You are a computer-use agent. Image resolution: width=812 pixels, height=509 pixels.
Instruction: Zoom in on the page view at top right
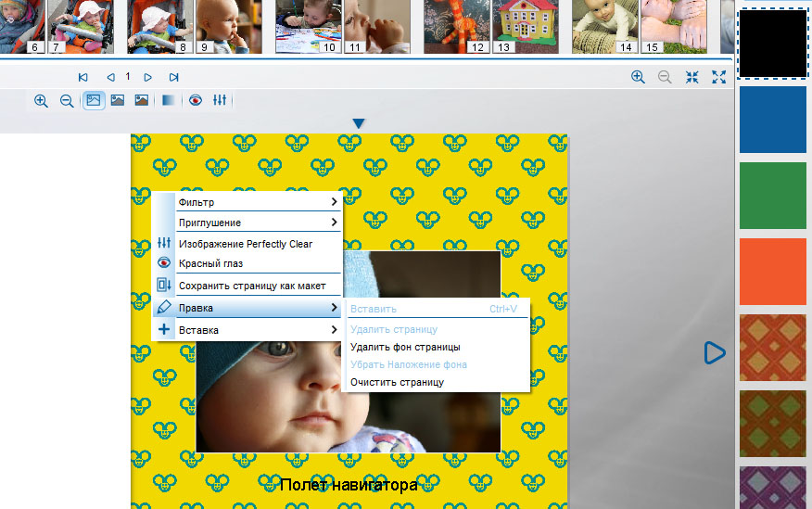638,77
